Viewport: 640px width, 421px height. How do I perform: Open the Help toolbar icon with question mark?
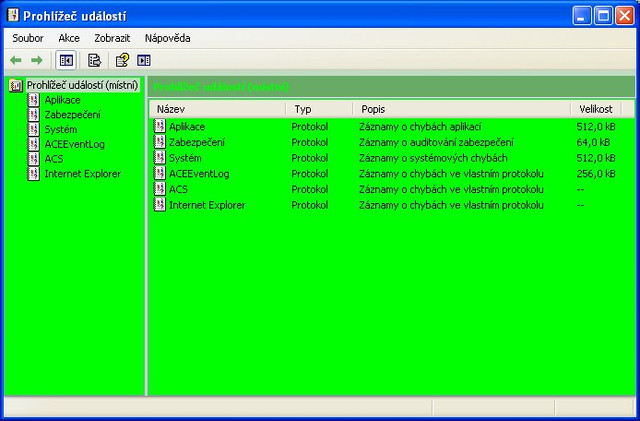(122, 60)
